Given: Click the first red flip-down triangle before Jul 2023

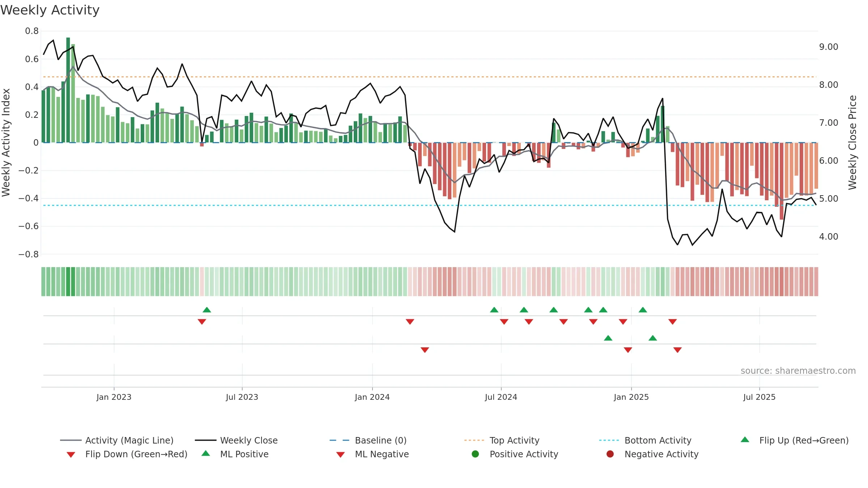Looking at the screenshot, I should 202,322.
